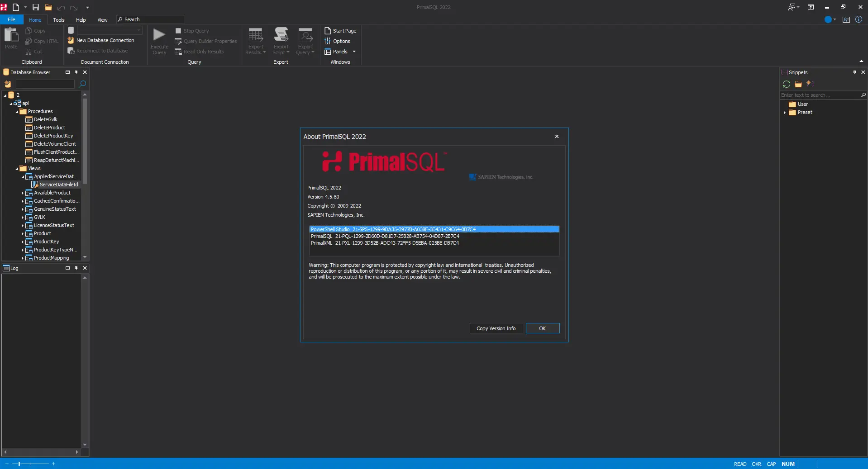Click the Reconnect to Database icon
The width and height of the screenshot is (868, 469).
pos(71,51)
